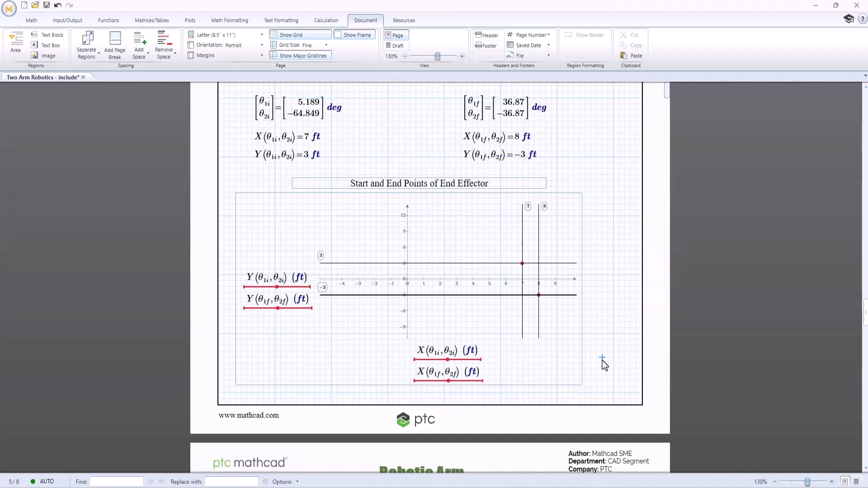The width and height of the screenshot is (868, 488).
Task: Click the New worksheet icon
Action: [24, 5]
